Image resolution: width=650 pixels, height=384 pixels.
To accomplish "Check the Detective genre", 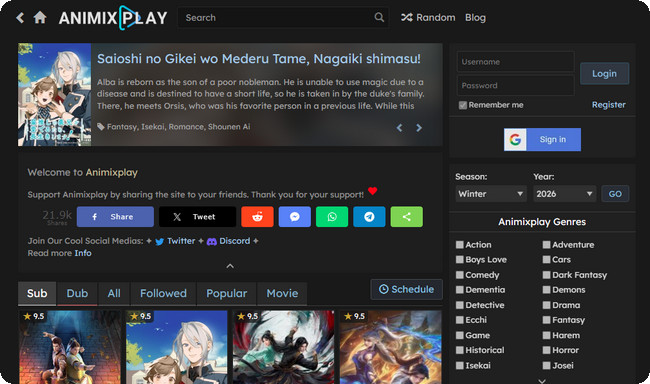I will (x=460, y=305).
